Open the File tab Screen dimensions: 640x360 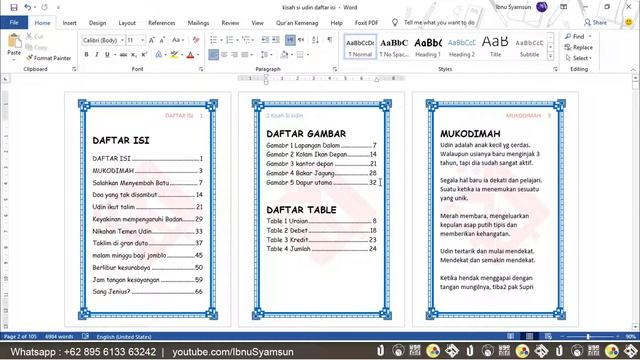(14, 22)
